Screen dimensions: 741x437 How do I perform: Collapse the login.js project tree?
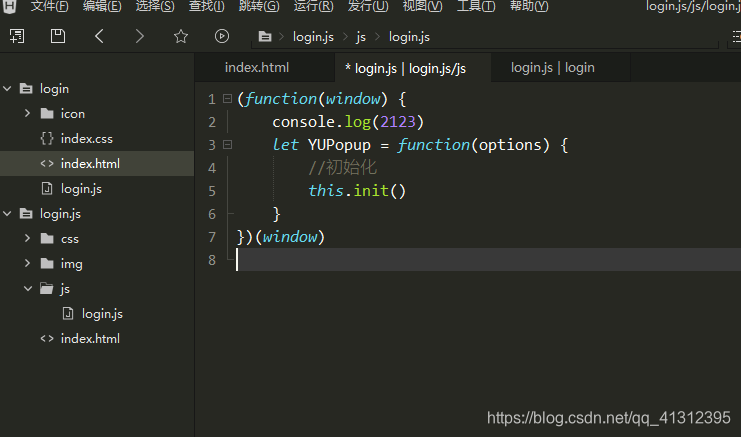(7, 214)
